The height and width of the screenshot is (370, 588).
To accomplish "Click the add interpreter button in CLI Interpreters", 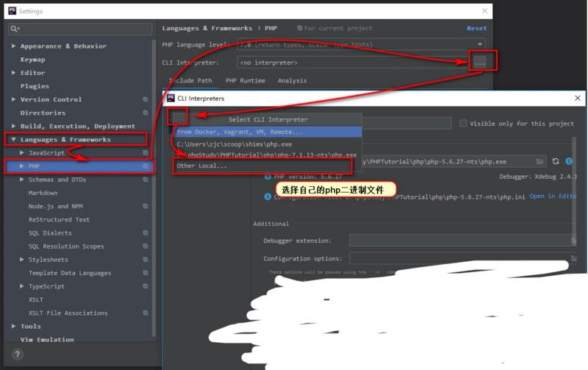I will (x=179, y=116).
